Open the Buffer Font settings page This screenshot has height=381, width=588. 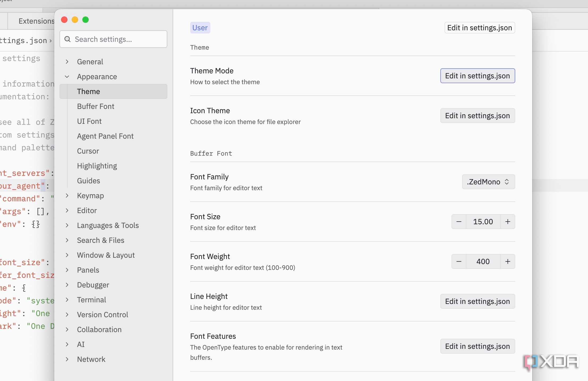pyautogui.click(x=113, y=106)
